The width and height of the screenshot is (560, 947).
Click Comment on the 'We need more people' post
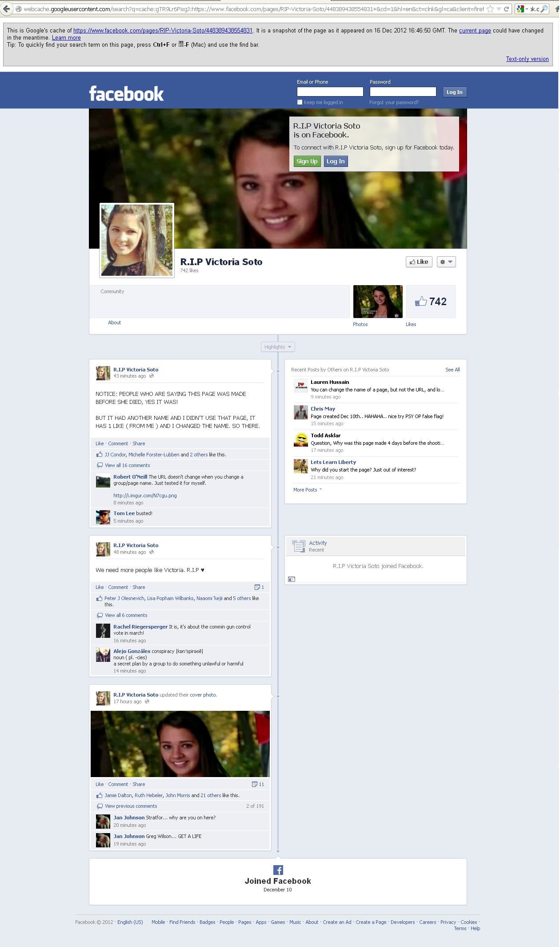tap(118, 587)
